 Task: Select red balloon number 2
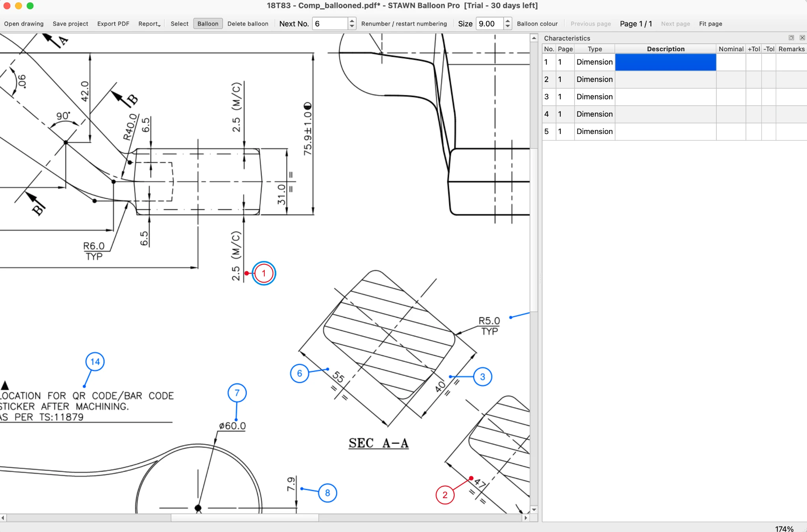tap(445, 495)
